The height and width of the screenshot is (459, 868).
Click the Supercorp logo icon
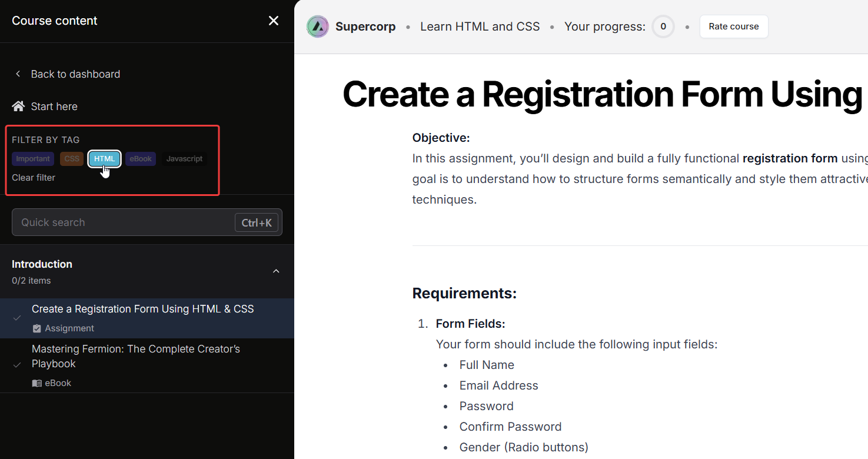(x=318, y=26)
